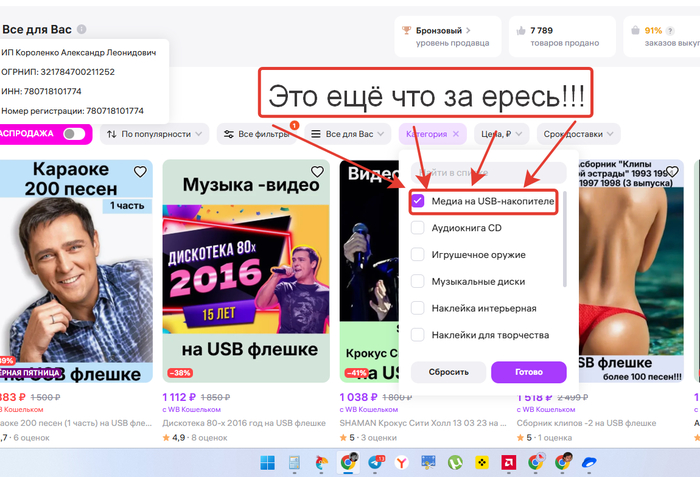Open the 'Все для Вас' filter dropdown
700x477 pixels.
coord(346,134)
